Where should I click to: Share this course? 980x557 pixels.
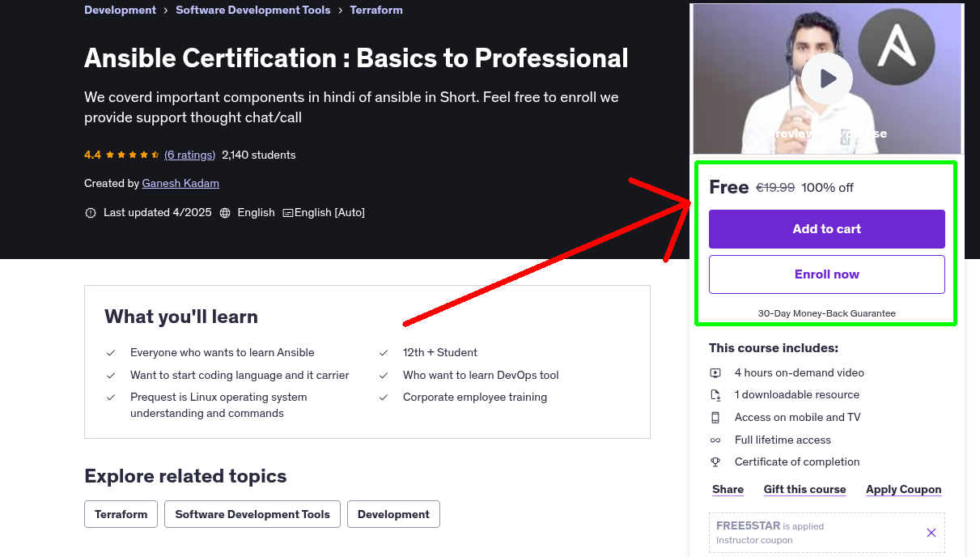(x=727, y=489)
